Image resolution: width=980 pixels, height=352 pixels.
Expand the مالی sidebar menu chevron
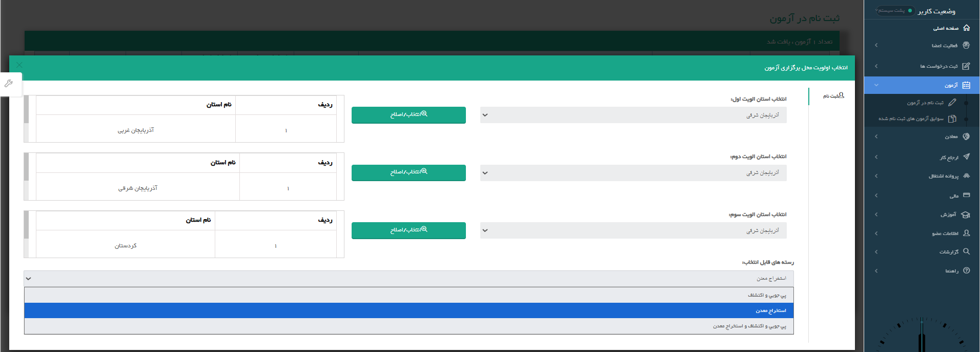tap(876, 195)
